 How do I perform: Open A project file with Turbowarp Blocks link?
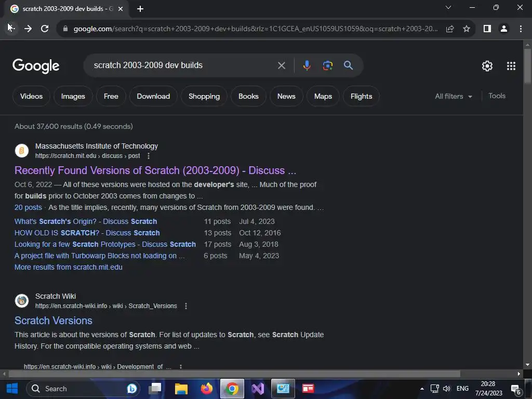coord(99,256)
